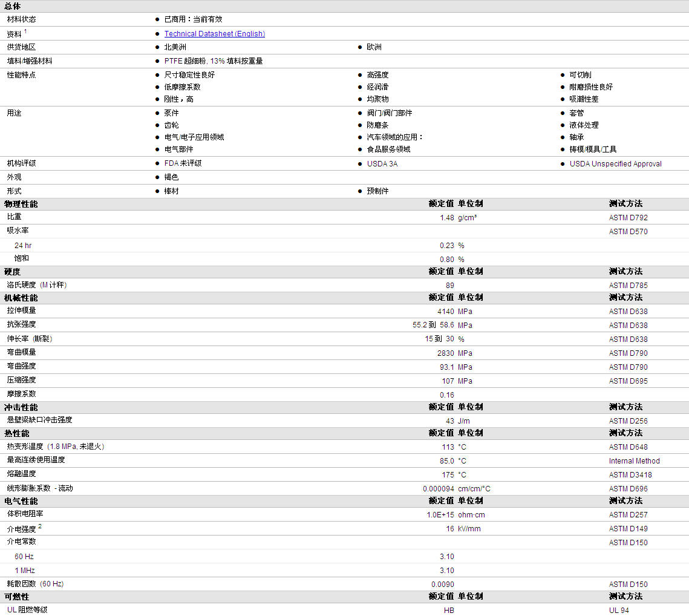Select the 机械性能 section header
The image size is (689, 616).
point(21,298)
